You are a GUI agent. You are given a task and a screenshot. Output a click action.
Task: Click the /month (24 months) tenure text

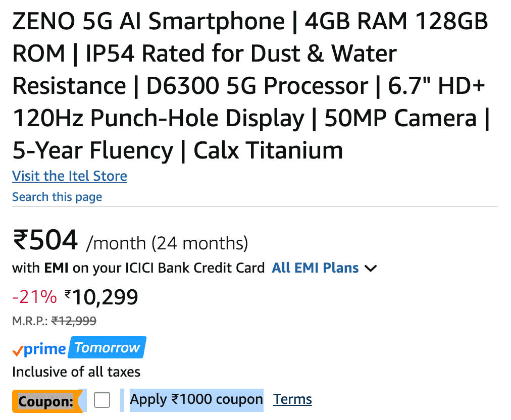pyautogui.click(x=167, y=244)
